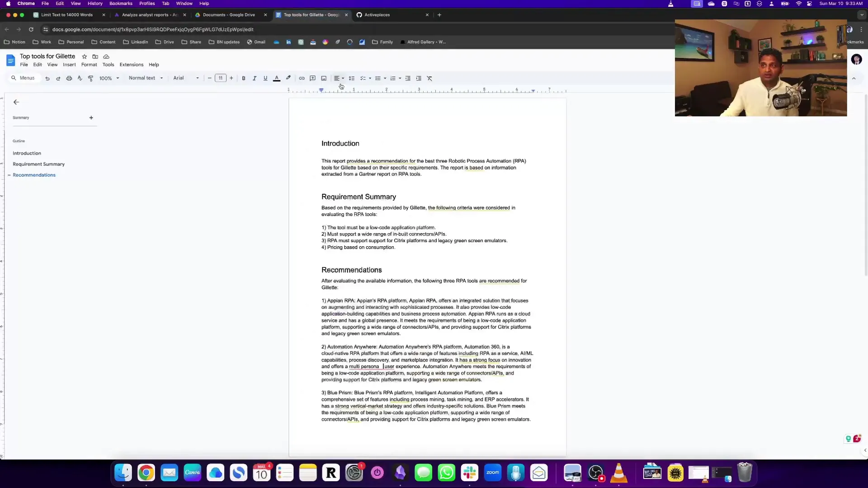Open WhatsApp from the Dock
Image resolution: width=868 pixels, height=488 pixels.
pyautogui.click(x=446, y=473)
